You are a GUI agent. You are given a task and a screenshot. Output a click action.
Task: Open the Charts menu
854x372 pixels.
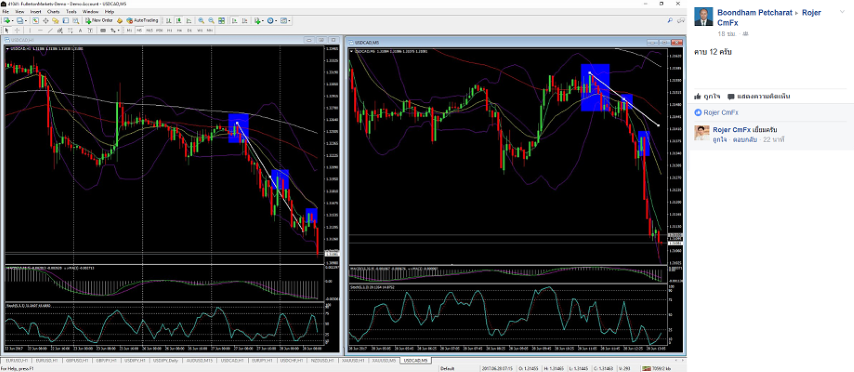click(x=53, y=11)
